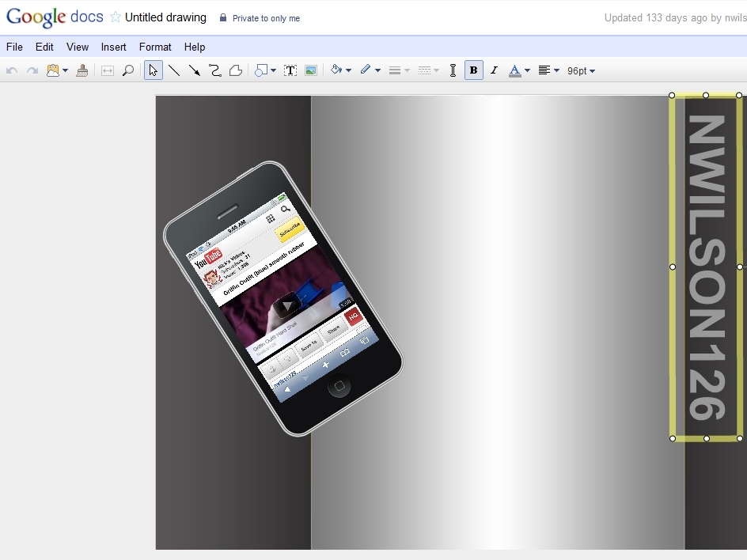Open the Line color dropdown arrow
747x560 pixels.
[x=377, y=71]
